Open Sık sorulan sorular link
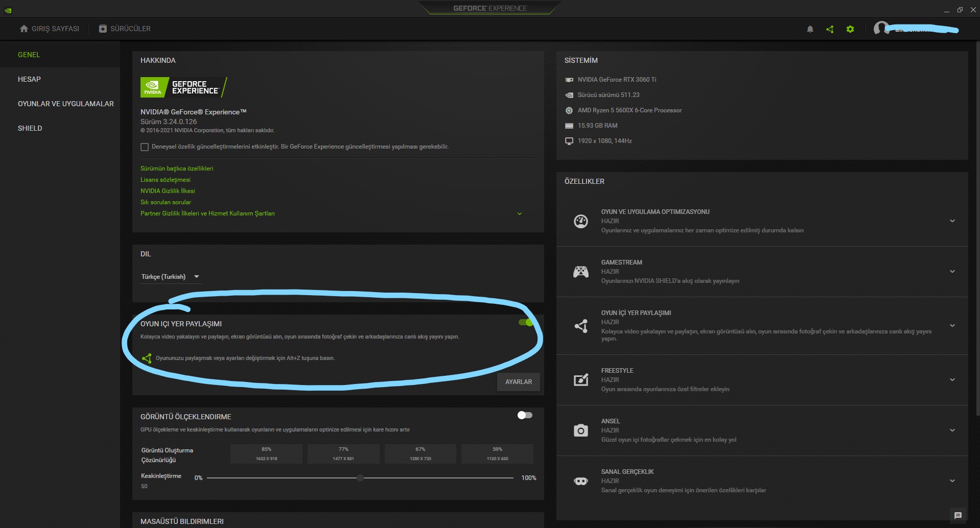The image size is (980, 528). [x=166, y=202]
